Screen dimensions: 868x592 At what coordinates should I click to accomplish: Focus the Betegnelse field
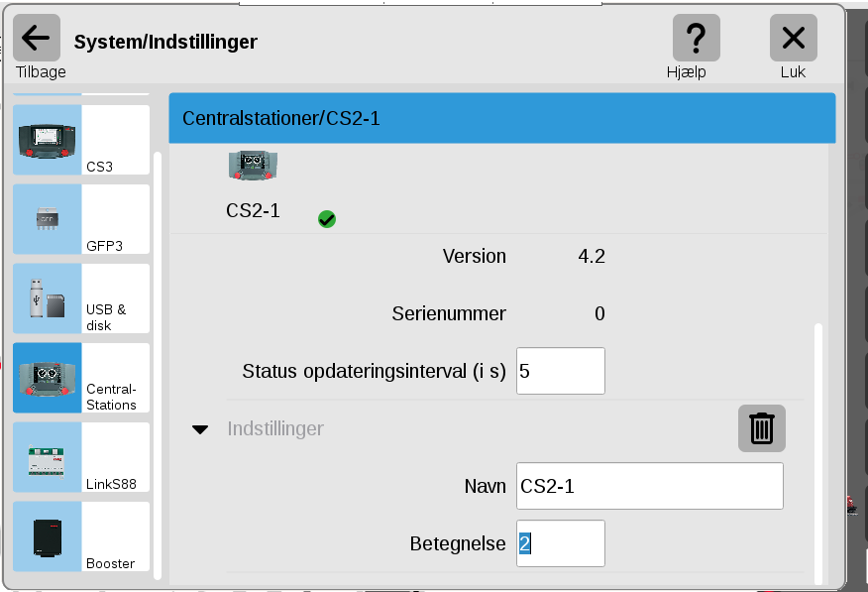(x=560, y=543)
